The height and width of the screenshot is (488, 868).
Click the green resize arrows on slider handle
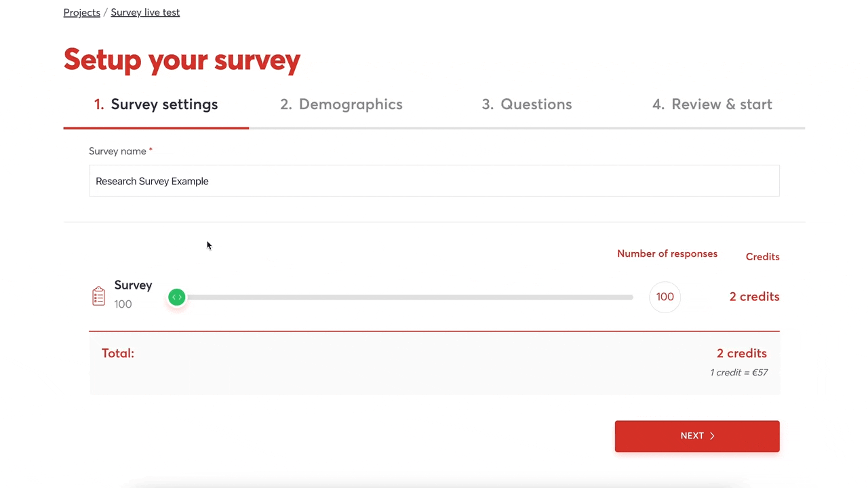point(176,297)
